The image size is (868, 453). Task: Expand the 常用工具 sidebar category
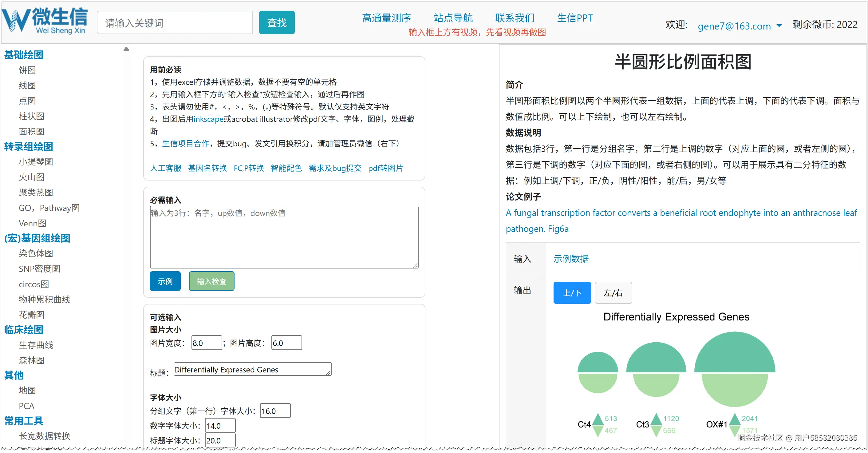pyautogui.click(x=24, y=421)
